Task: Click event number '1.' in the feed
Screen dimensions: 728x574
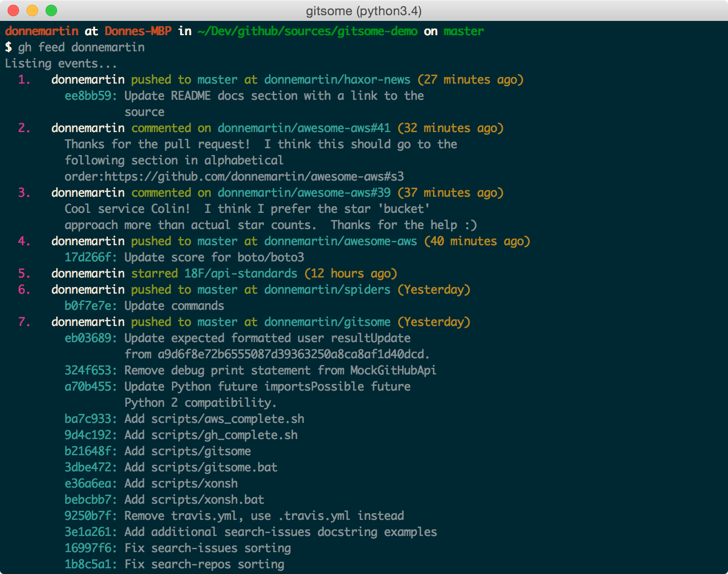Action: point(24,80)
